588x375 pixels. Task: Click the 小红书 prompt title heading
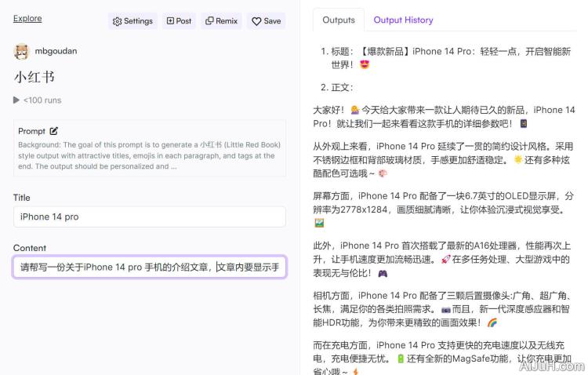pyautogui.click(x=34, y=77)
